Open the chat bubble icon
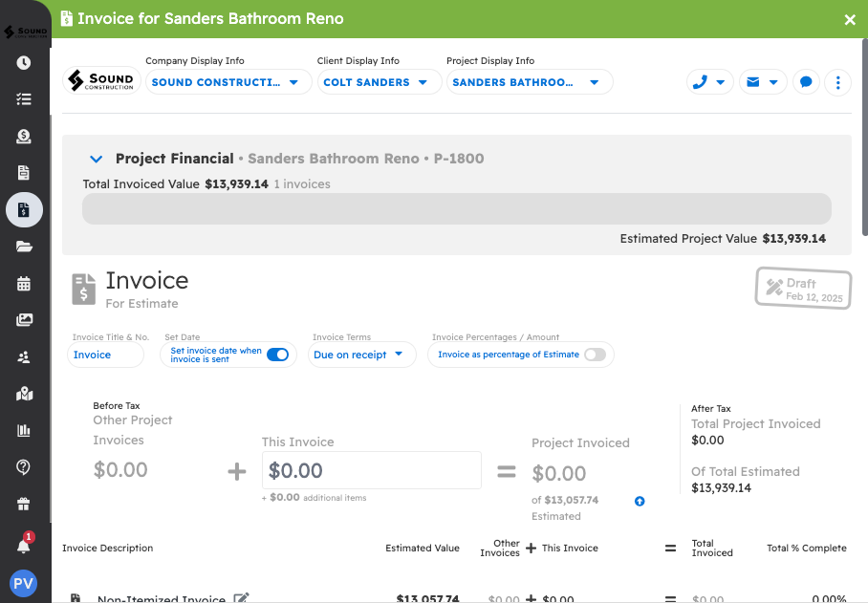Image resolution: width=868 pixels, height=603 pixels. [806, 82]
